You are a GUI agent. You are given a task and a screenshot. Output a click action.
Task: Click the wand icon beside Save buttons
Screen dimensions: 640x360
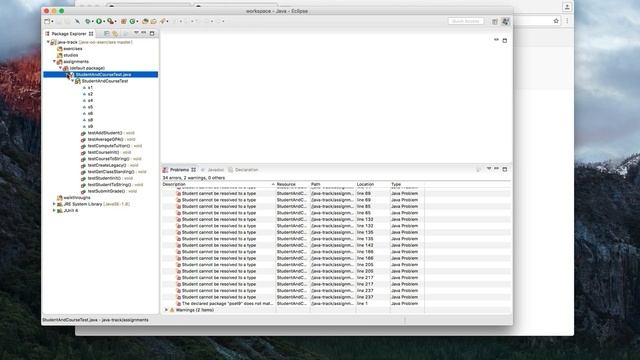[x=77, y=21]
